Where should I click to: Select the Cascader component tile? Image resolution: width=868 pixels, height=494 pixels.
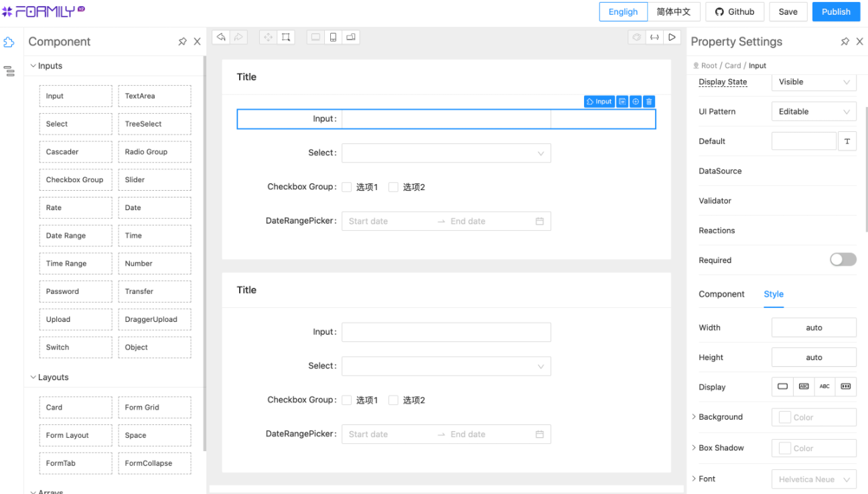76,152
